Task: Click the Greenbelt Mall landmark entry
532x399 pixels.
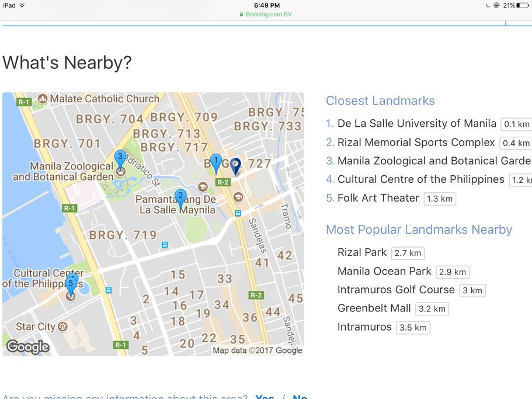Action: 374,308
